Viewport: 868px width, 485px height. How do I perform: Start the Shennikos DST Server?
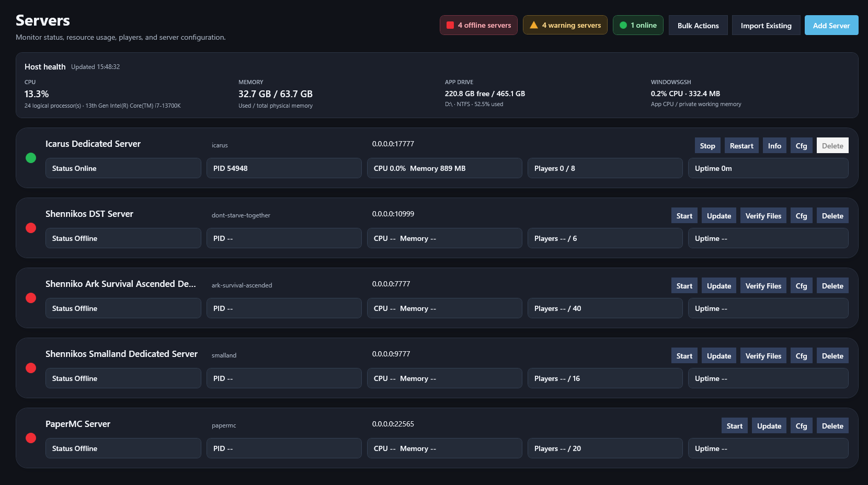pos(684,216)
